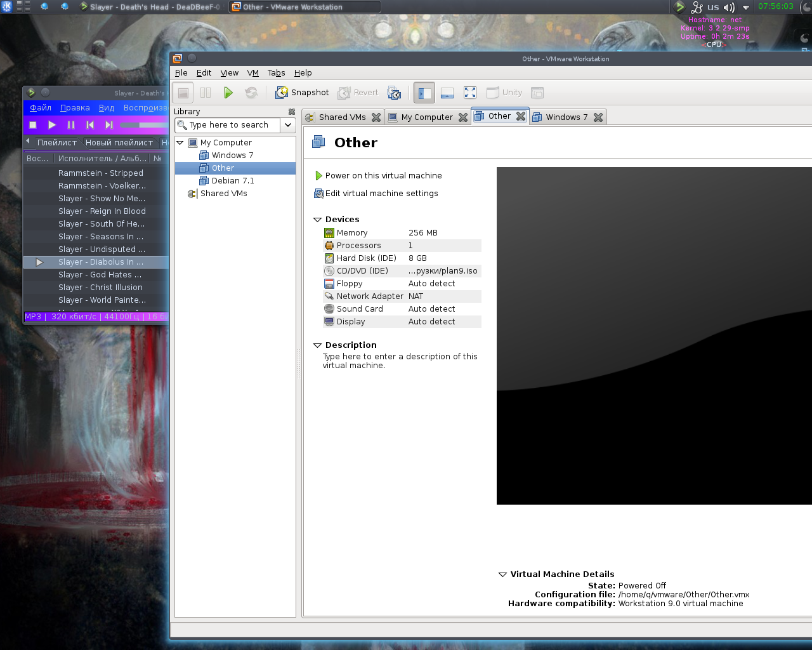Click the green Power On toolbar icon
812x650 pixels.
pos(228,93)
